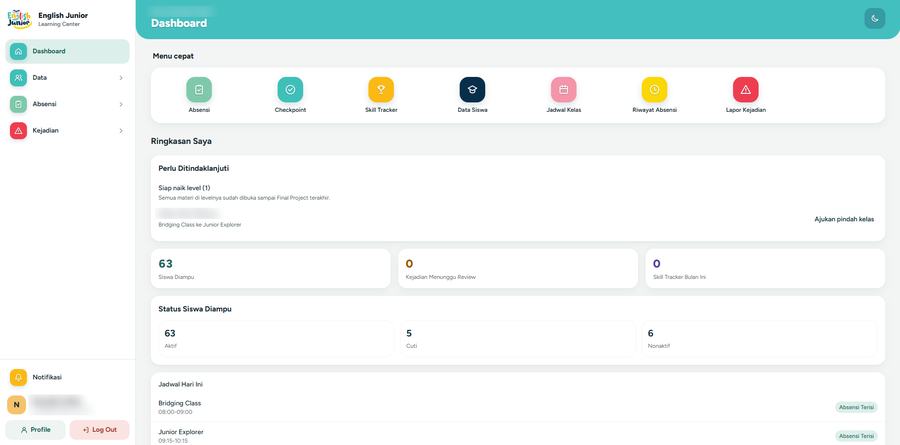Open the Data Siswa graduation cap icon
900x445 pixels.
472,90
